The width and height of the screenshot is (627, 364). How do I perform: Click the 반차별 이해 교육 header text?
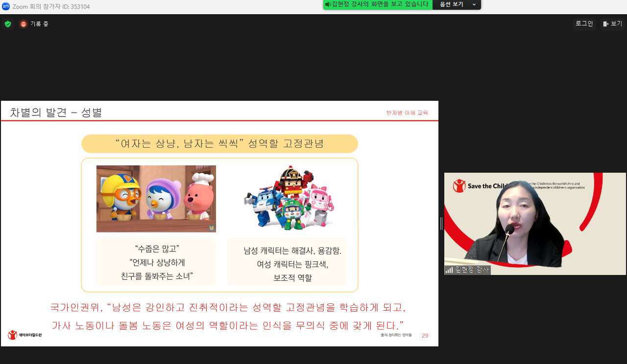(x=407, y=113)
